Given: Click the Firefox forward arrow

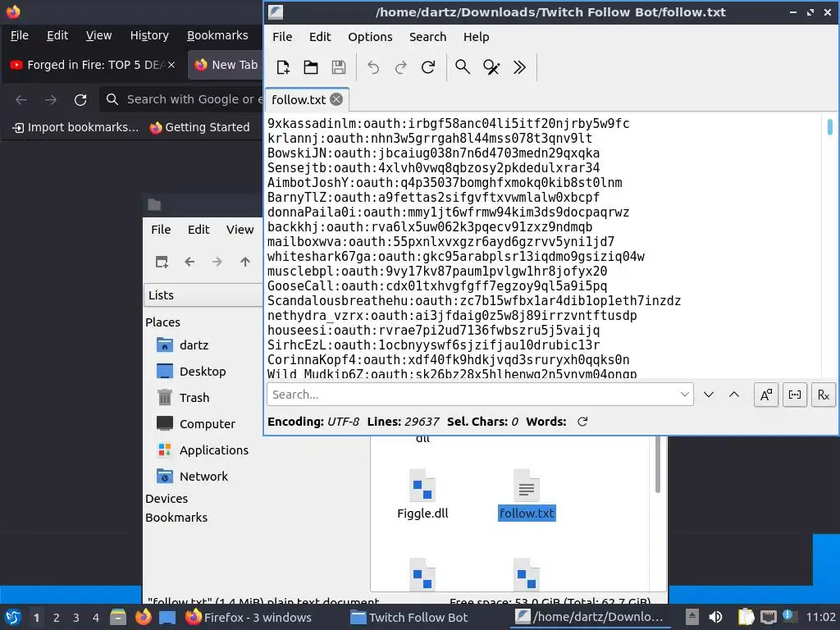Looking at the screenshot, I should (51, 99).
